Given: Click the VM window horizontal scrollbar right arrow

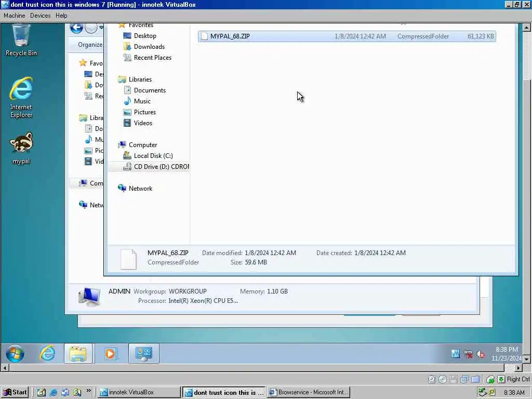Looking at the screenshot, I should (518, 368).
